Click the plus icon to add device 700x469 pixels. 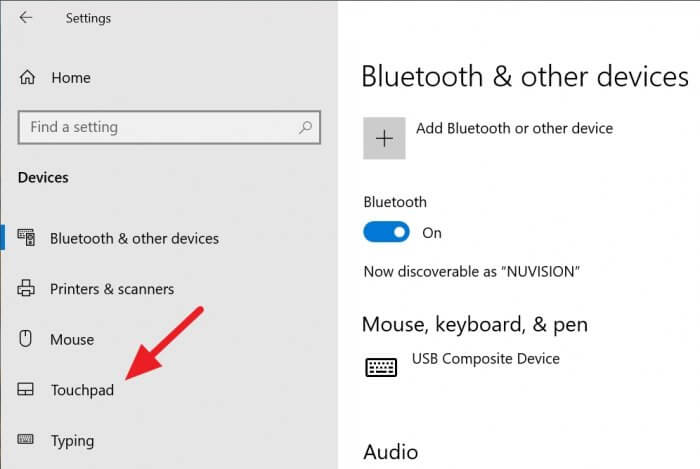[x=384, y=138]
